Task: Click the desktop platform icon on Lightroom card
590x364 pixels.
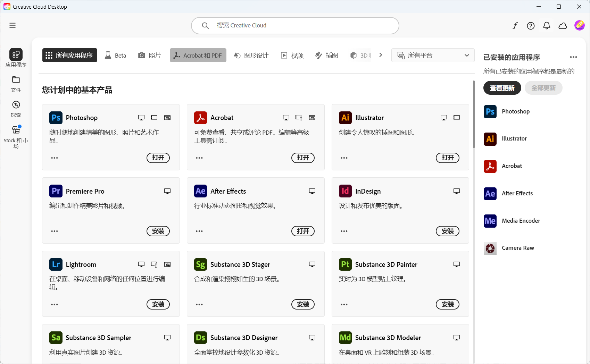Action: click(141, 264)
